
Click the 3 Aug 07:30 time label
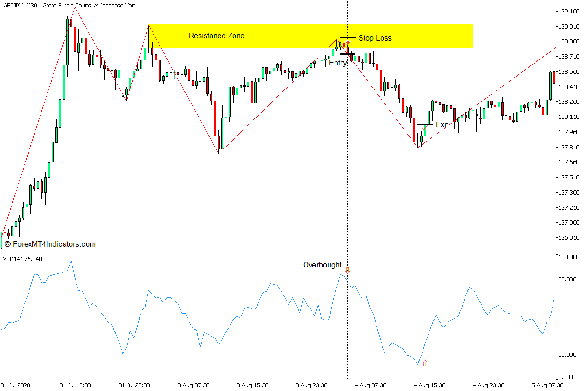(x=194, y=385)
